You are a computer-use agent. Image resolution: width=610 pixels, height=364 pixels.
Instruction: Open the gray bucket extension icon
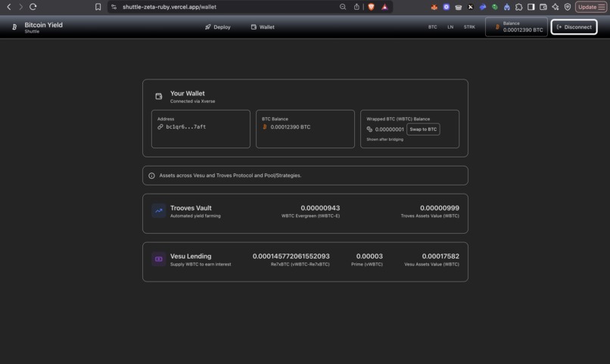pos(459,7)
